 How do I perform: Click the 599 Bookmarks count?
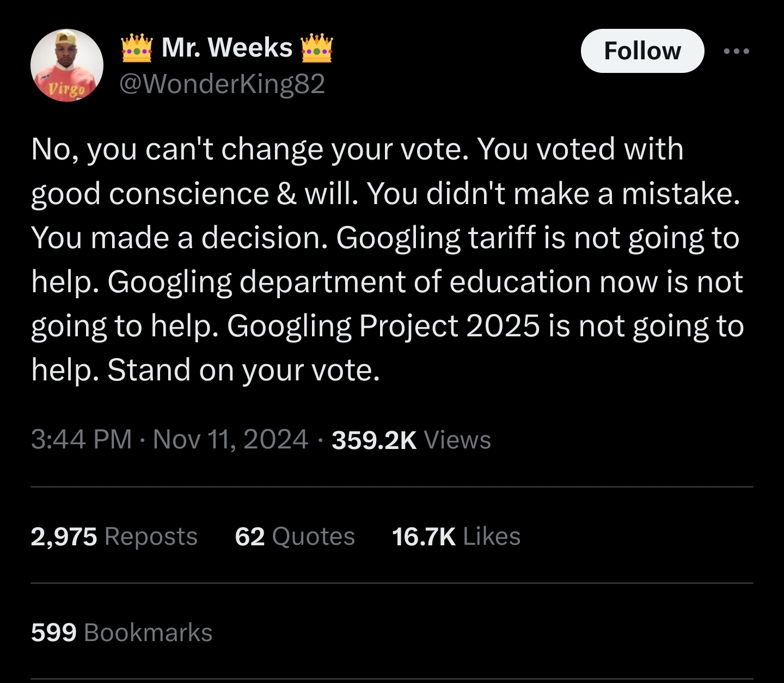(121, 632)
